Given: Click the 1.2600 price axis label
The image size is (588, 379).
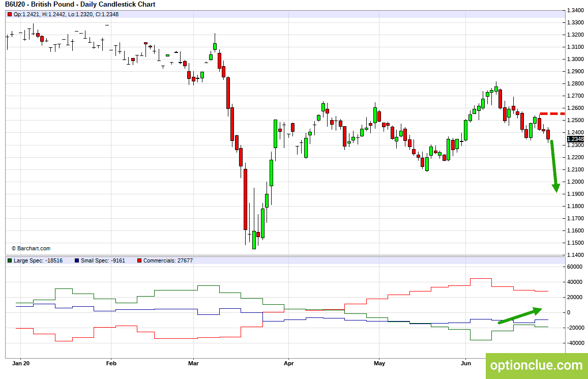Looking at the screenshot, I should (x=575, y=108).
